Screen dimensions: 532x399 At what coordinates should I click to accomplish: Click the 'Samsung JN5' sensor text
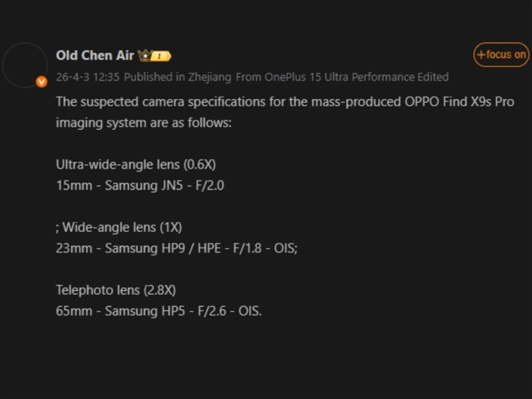144,185
